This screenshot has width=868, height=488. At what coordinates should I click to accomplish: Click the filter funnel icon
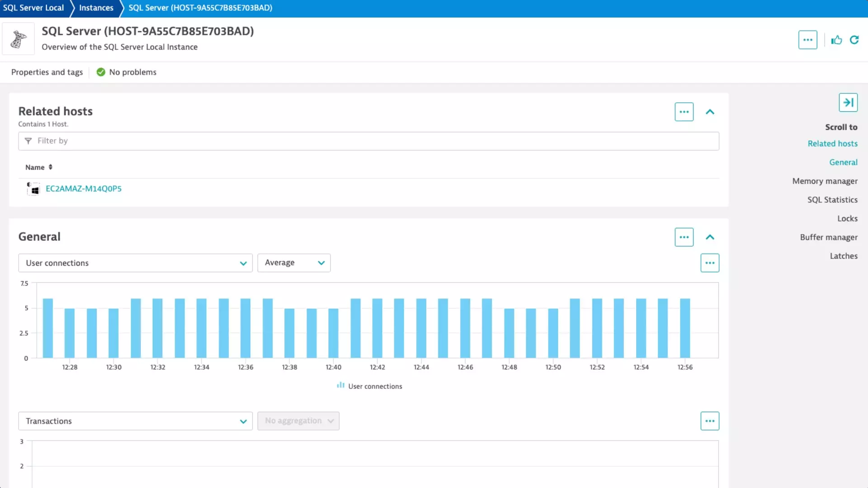[x=28, y=141]
